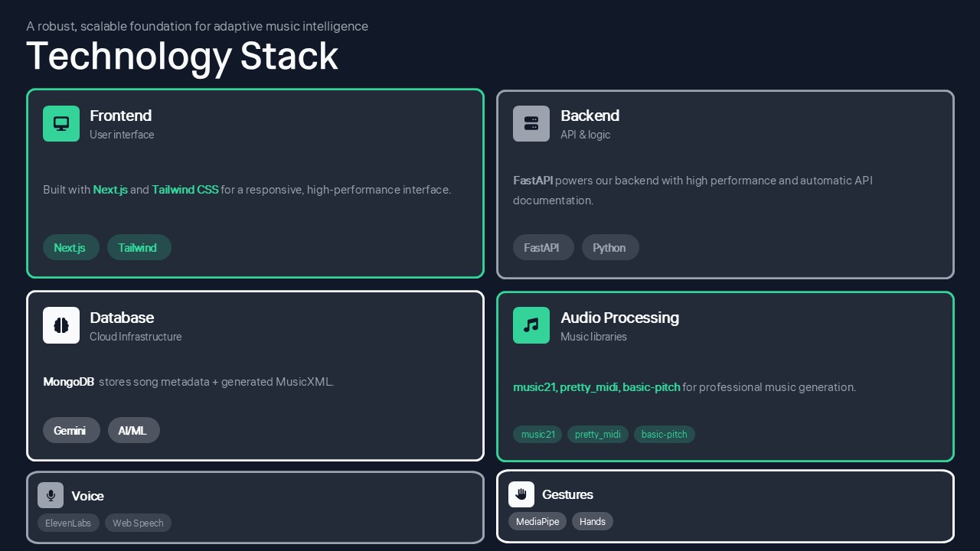Click the MediaPipe tag pill
The width and height of the screenshot is (980, 551).
click(537, 521)
